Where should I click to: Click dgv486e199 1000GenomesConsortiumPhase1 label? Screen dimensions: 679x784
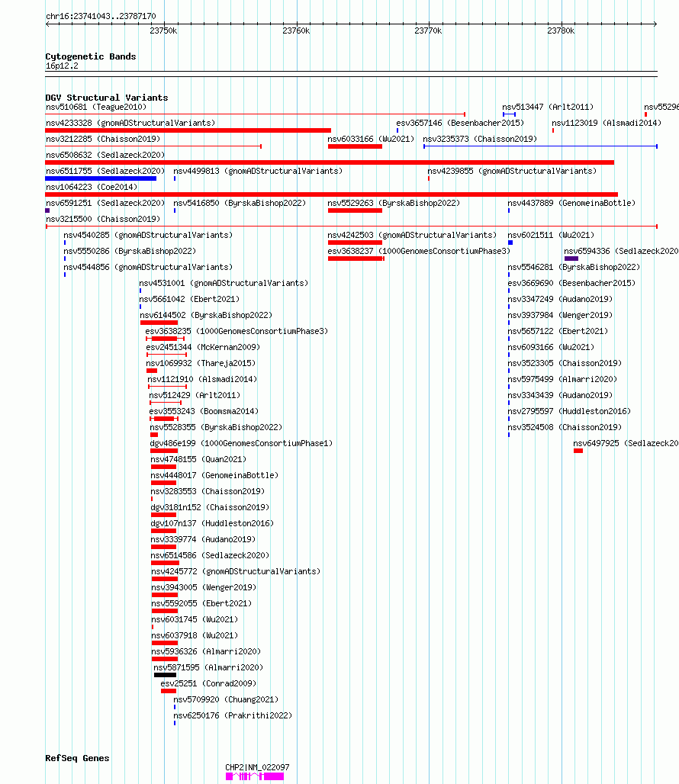click(241, 443)
